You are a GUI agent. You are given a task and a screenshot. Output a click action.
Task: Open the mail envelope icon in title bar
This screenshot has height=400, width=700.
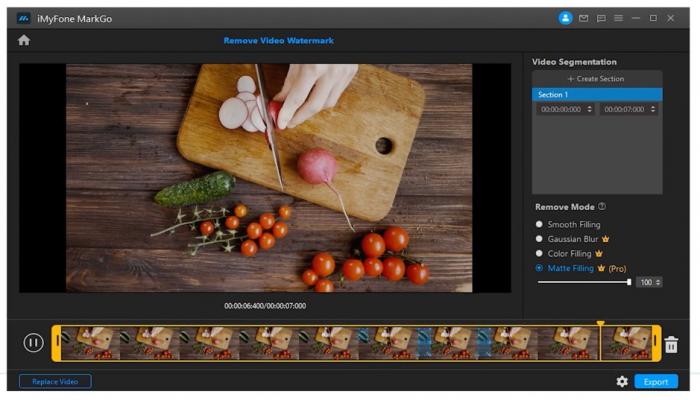tap(584, 18)
